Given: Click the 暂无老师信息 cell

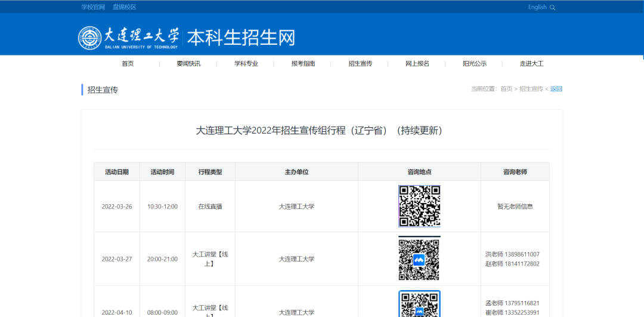Looking at the screenshot, I should [515, 207].
